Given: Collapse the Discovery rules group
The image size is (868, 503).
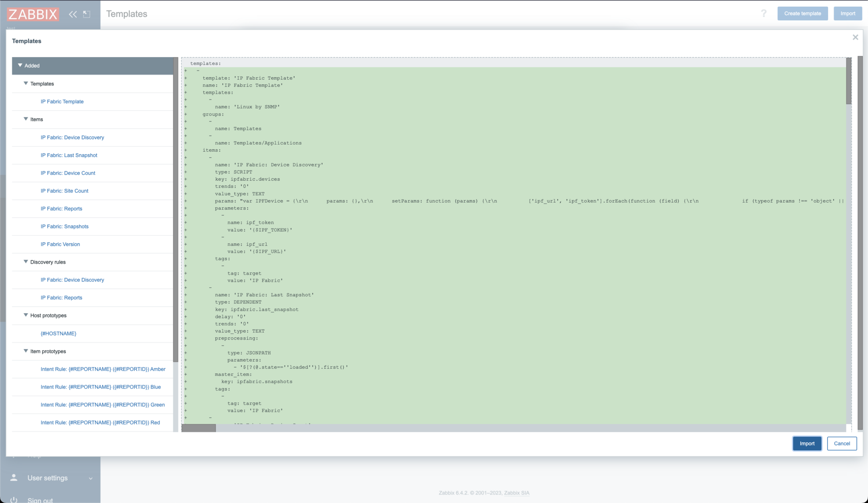Looking at the screenshot, I should pos(26,262).
